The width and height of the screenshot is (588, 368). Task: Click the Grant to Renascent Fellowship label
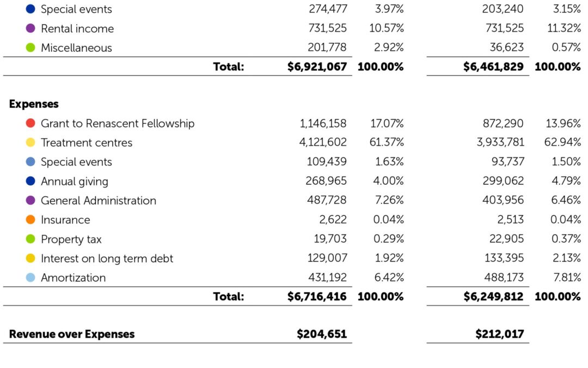click(x=117, y=123)
